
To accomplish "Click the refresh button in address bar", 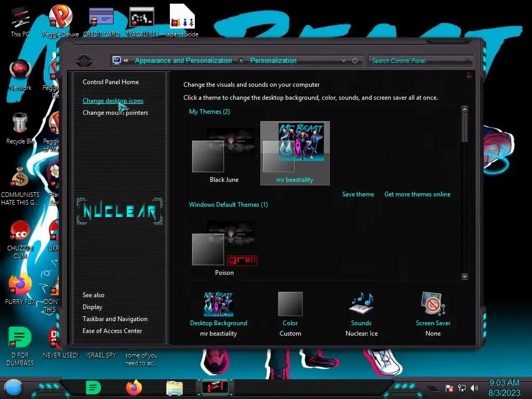I will tap(355, 60).
